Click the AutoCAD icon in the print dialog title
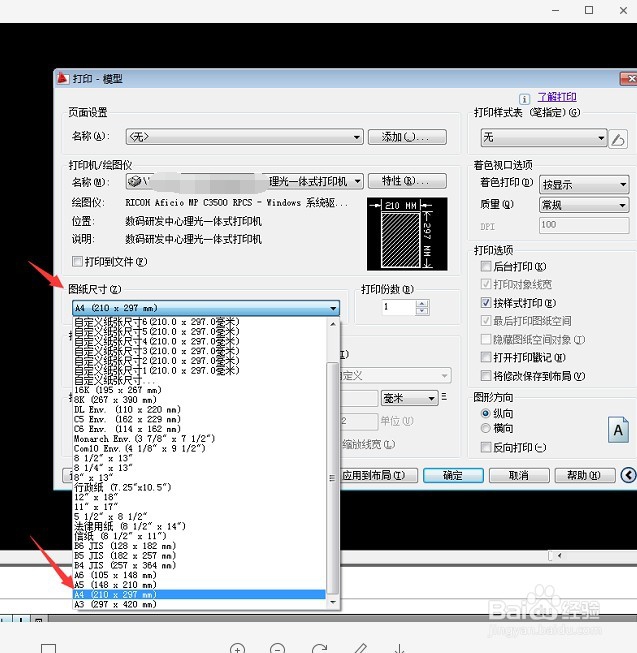 [x=63, y=78]
